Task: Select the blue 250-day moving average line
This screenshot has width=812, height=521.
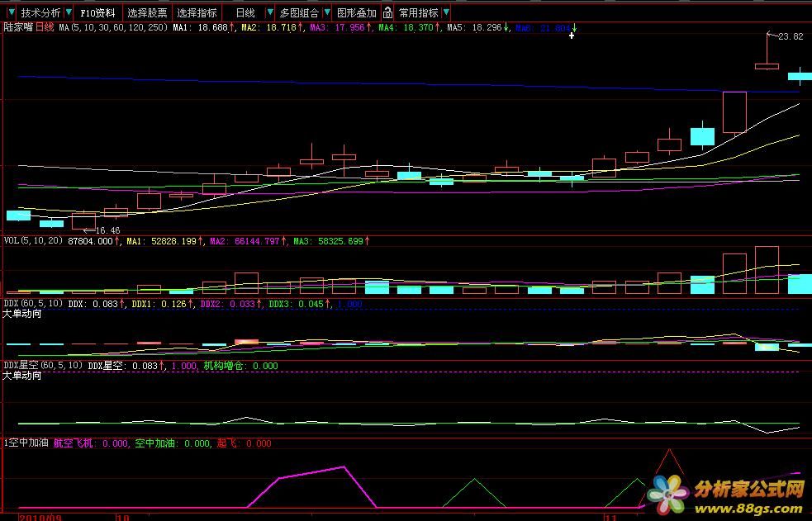Action: click(x=409, y=85)
